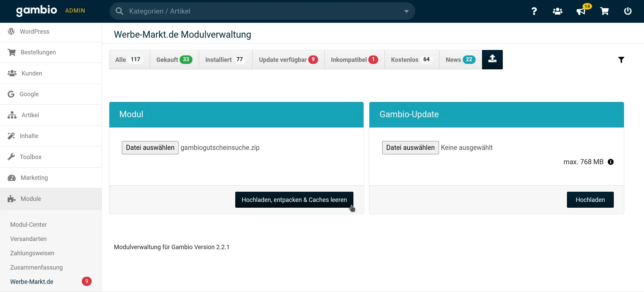Switch to the News tab
The image size is (644, 292).
461,59
